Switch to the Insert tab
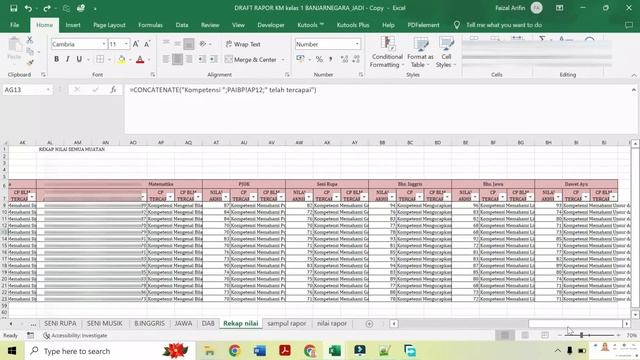The image size is (640, 360). click(x=73, y=25)
